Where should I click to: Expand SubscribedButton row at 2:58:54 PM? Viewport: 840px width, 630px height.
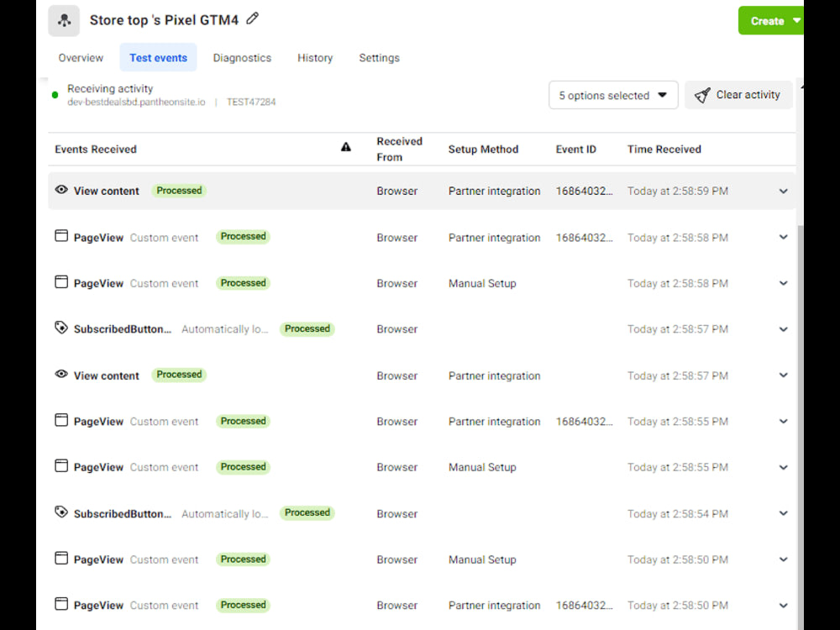783,514
